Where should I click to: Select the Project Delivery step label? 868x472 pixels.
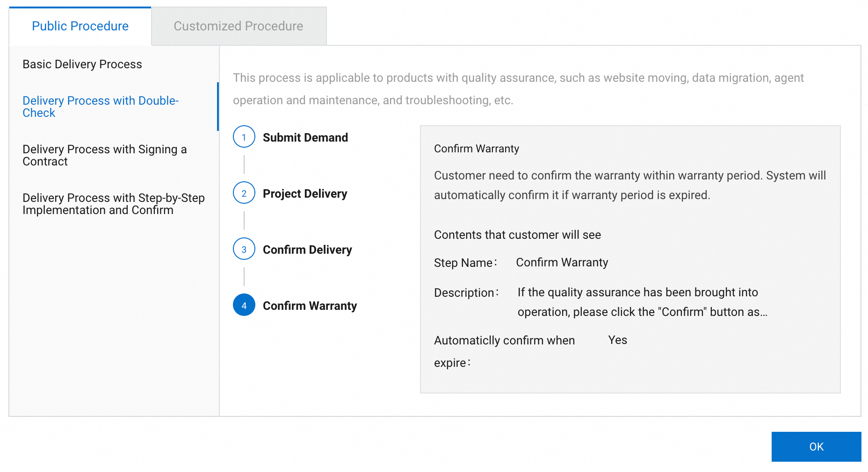coord(304,193)
